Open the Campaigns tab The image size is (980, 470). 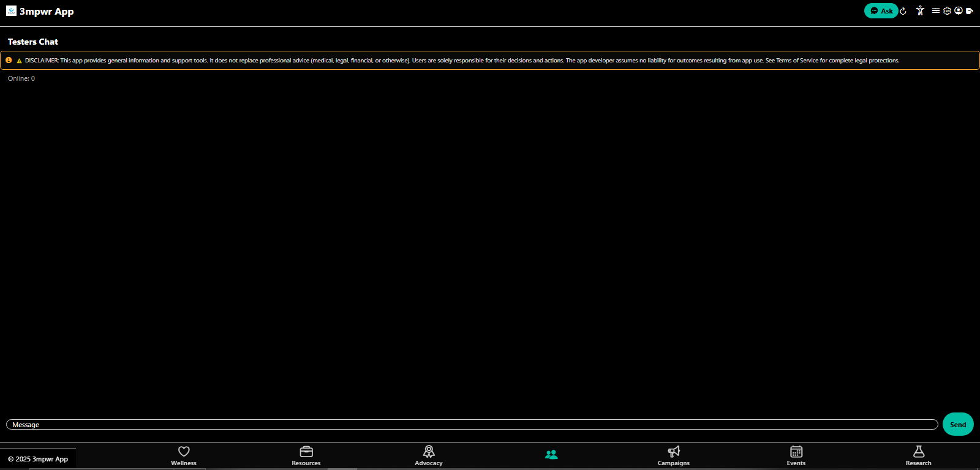click(674, 456)
